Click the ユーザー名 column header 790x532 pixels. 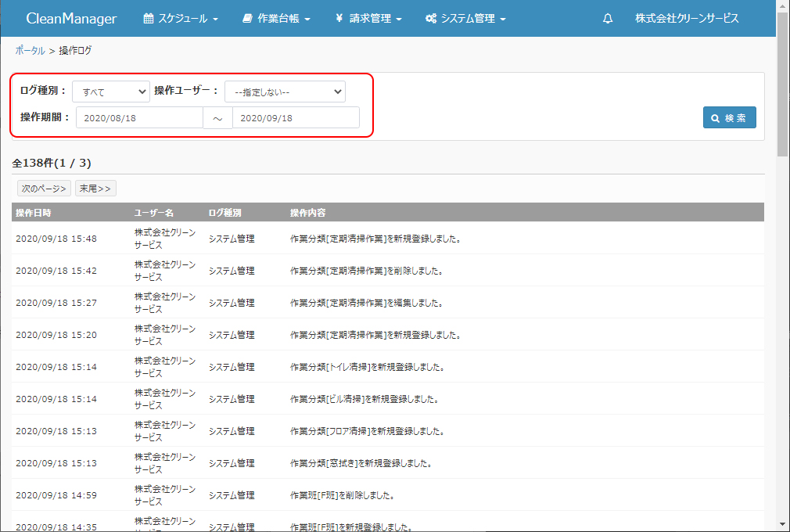(x=153, y=213)
